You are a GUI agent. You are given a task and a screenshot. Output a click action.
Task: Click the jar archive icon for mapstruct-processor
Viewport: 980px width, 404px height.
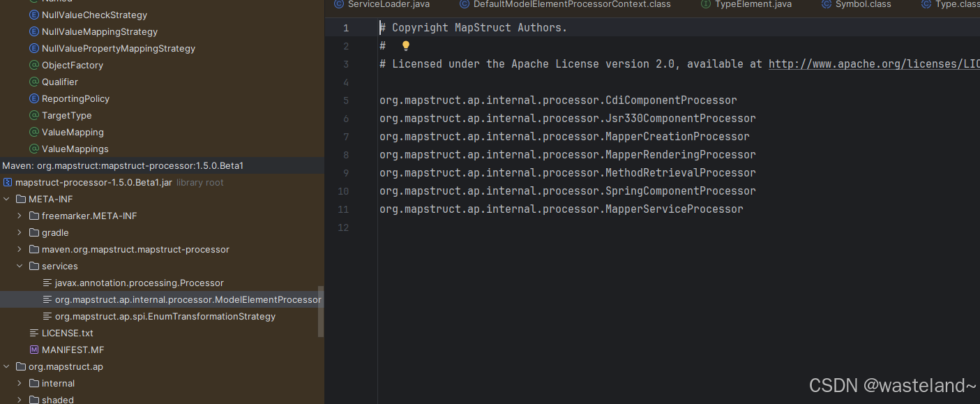pos(8,182)
